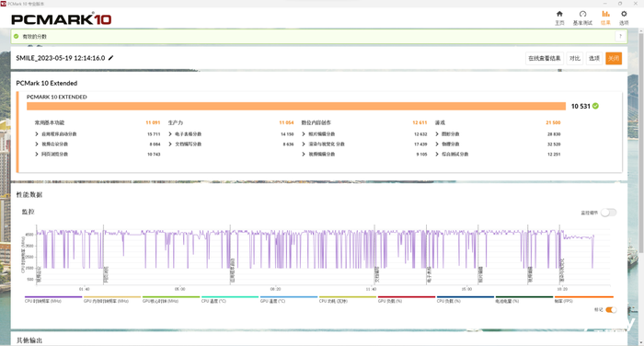Click the green check icon in the notification bar

point(16,36)
